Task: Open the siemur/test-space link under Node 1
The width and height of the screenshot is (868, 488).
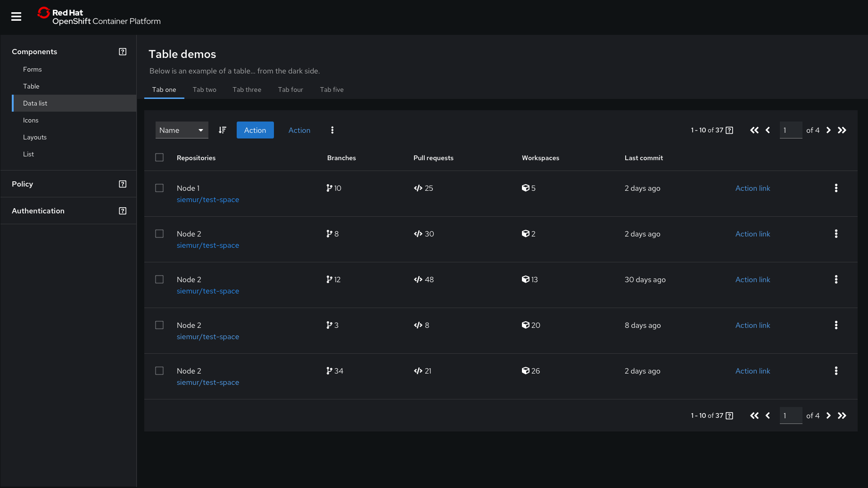Action: point(208,199)
